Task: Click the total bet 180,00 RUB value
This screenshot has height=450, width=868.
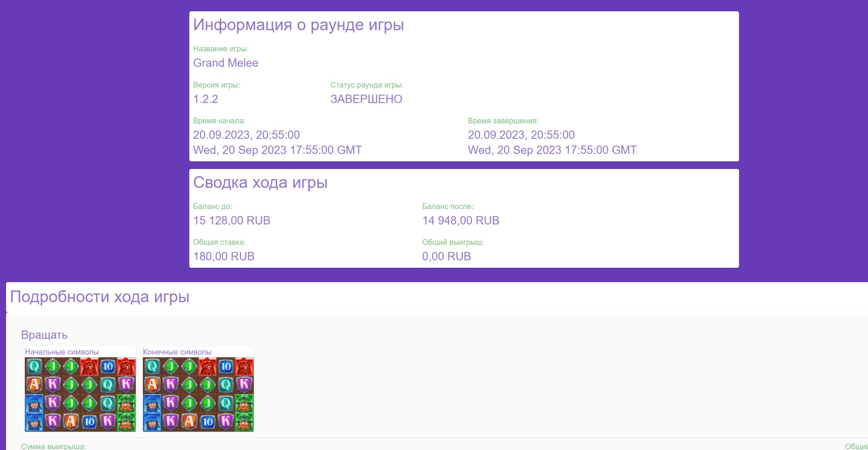Action: click(224, 256)
